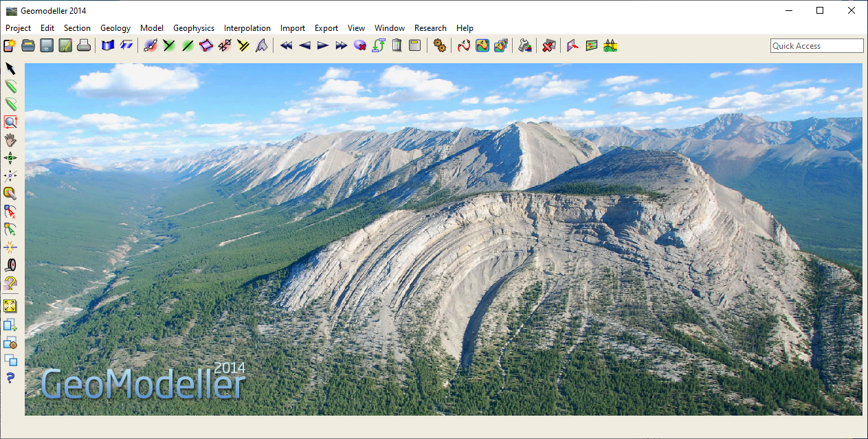The width and height of the screenshot is (868, 439).
Task: Open the Model menu
Action: [152, 28]
